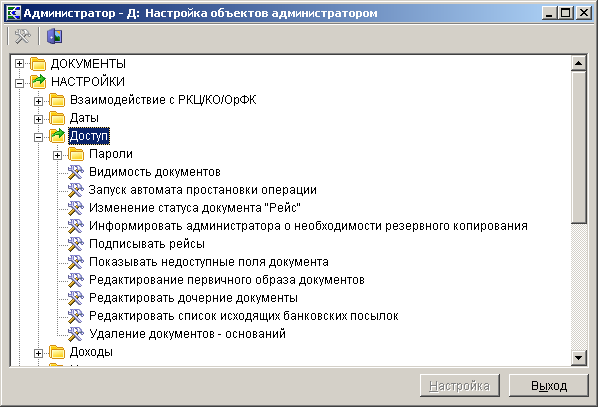The image size is (598, 407).
Task: Click the tools icon beside Удаление документов - оснований
Action: click(x=76, y=334)
